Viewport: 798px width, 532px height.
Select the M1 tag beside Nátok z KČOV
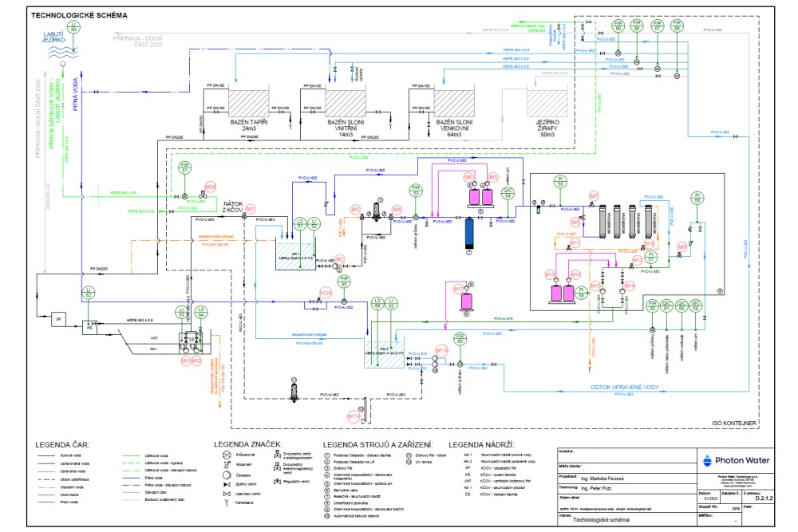[x=250, y=208]
